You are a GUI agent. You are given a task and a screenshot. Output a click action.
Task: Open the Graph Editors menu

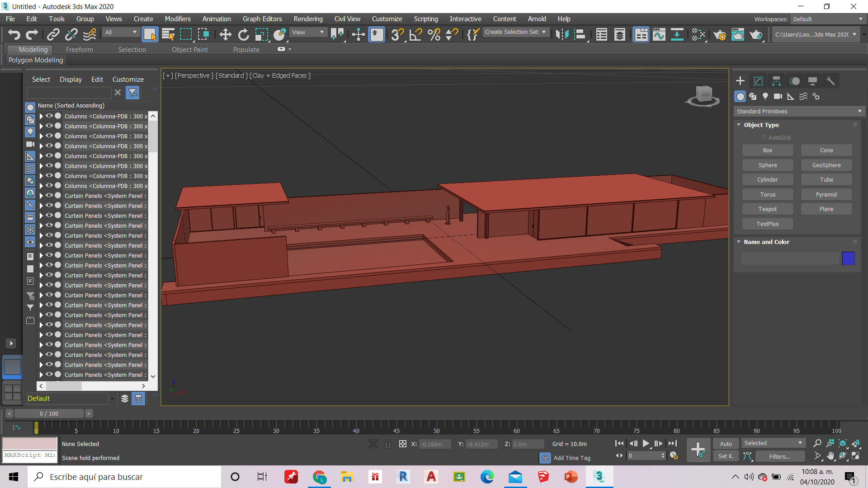pos(262,19)
